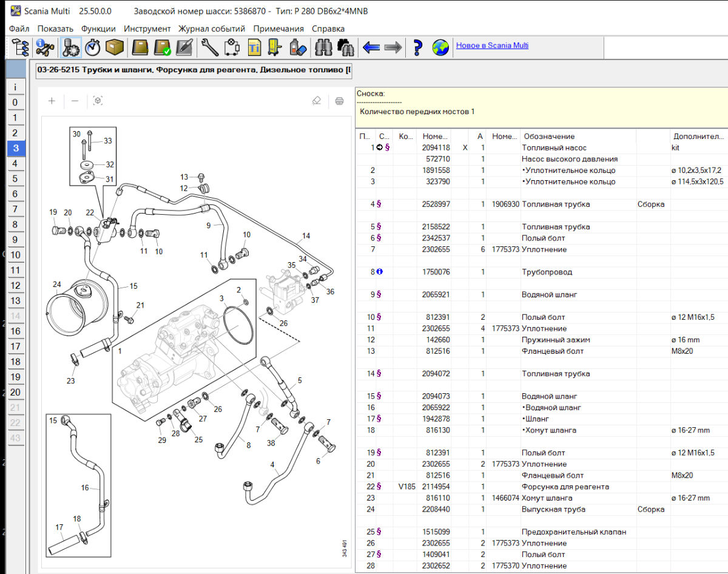Image resolution: width=728 pixels, height=574 pixels.
Task: Open the Инструмент menu
Action: pyautogui.click(x=147, y=29)
